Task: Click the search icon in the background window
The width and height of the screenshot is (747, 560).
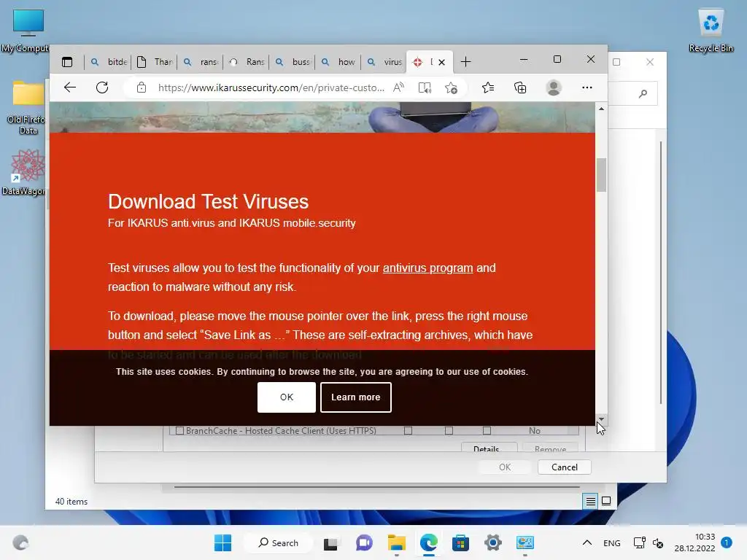Action: click(x=643, y=93)
